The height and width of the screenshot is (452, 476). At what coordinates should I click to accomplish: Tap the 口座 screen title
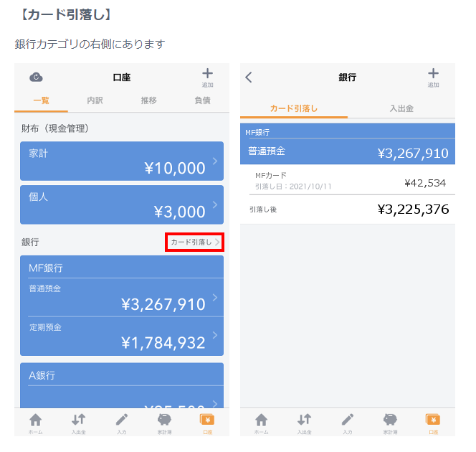click(x=122, y=77)
